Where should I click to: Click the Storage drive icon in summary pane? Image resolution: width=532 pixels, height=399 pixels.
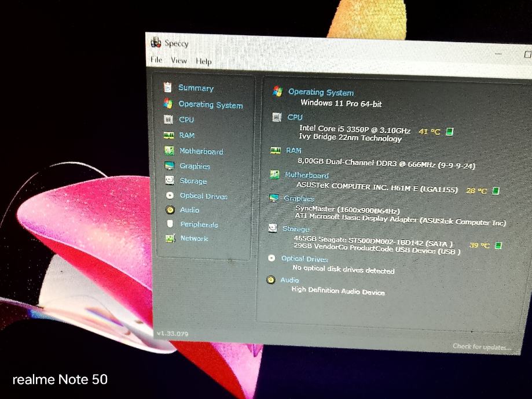[x=273, y=228]
